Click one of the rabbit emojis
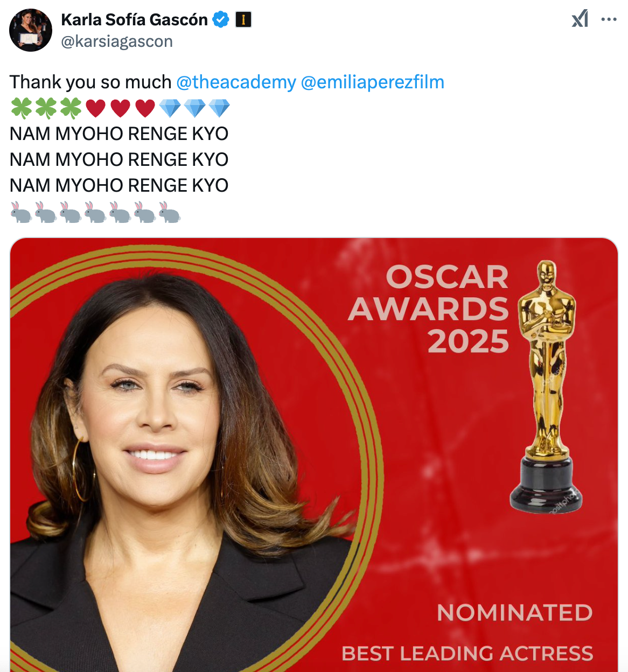Viewport: 628px width, 672px height. pyautogui.click(x=20, y=211)
